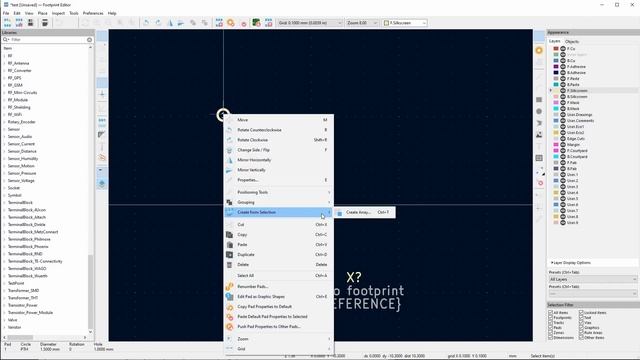The height and width of the screenshot is (360, 640).
Task: Switch to the Objects tab
Action: [x=572, y=42]
